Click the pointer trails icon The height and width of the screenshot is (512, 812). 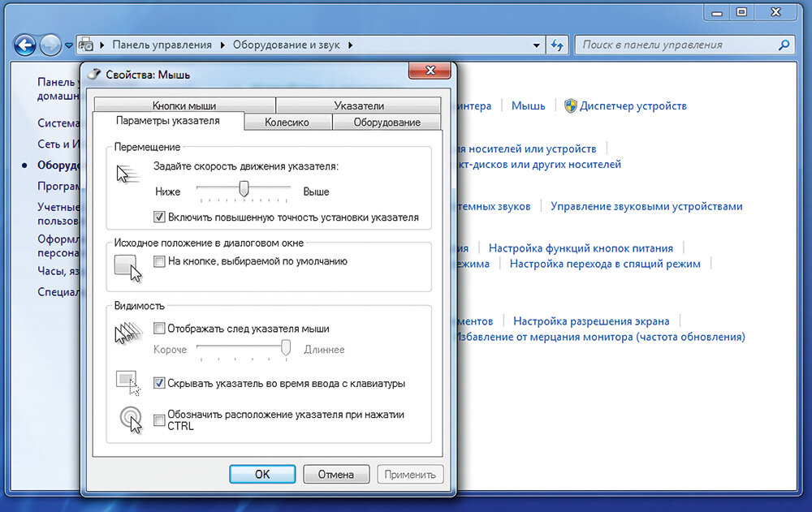128,333
